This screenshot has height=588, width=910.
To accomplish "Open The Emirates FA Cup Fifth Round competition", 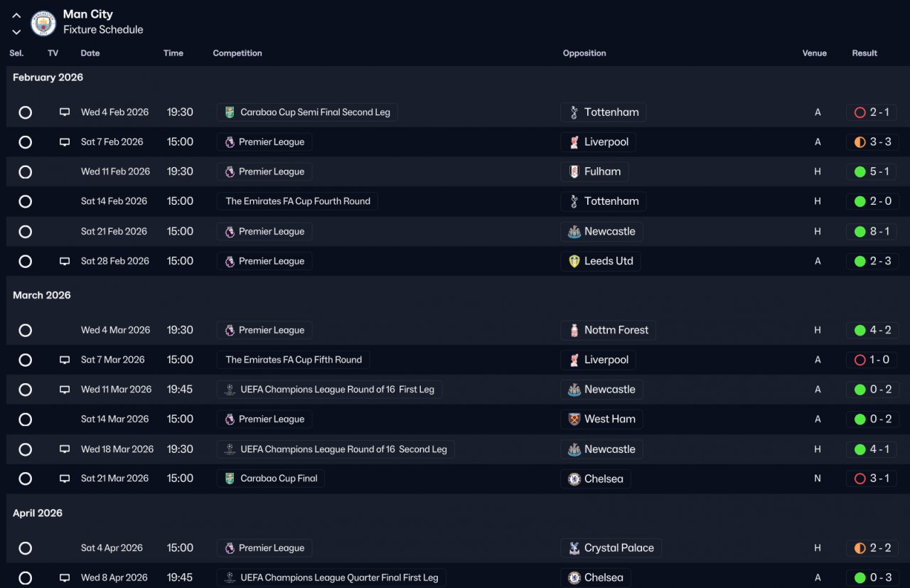I will pyautogui.click(x=294, y=360).
